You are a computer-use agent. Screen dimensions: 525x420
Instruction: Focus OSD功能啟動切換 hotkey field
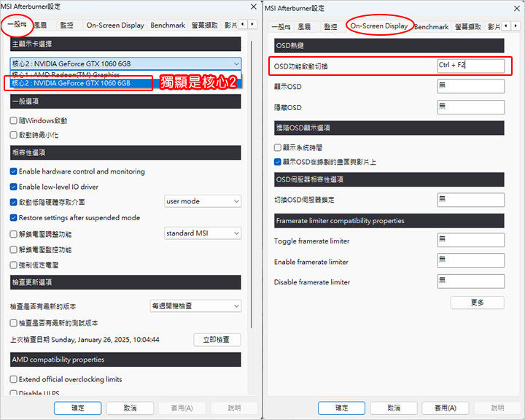[x=471, y=66]
